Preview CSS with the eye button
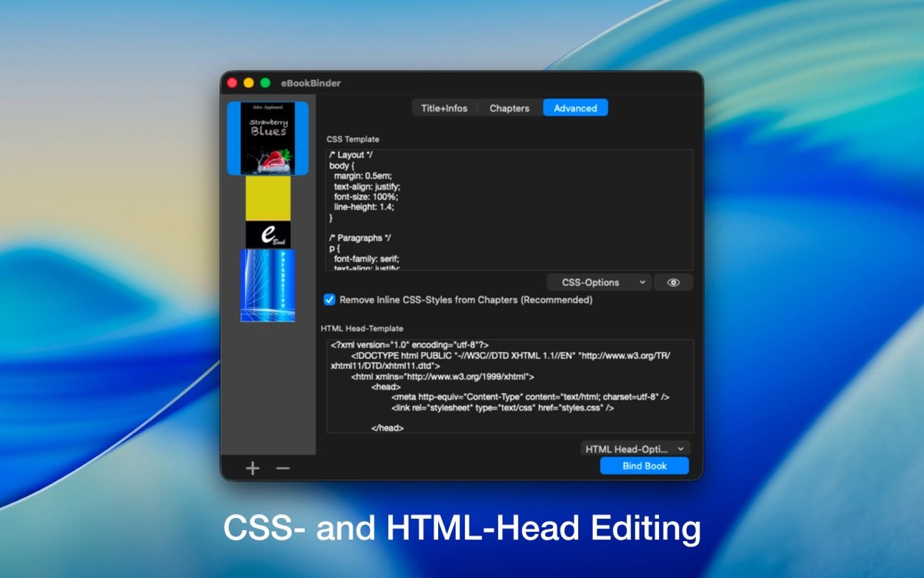This screenshot has width=924, height=578. pyautogui.click(x=674, y=283)
